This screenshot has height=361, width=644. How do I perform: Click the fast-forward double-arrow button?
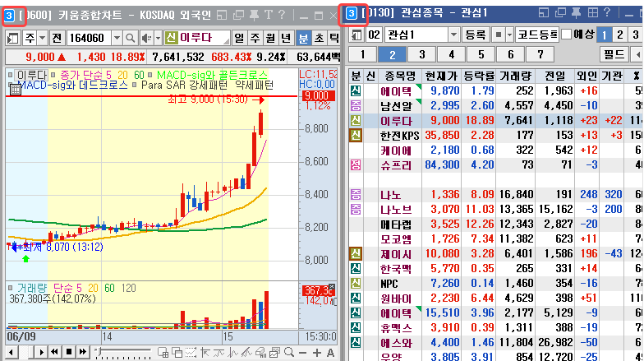(83, 352)
